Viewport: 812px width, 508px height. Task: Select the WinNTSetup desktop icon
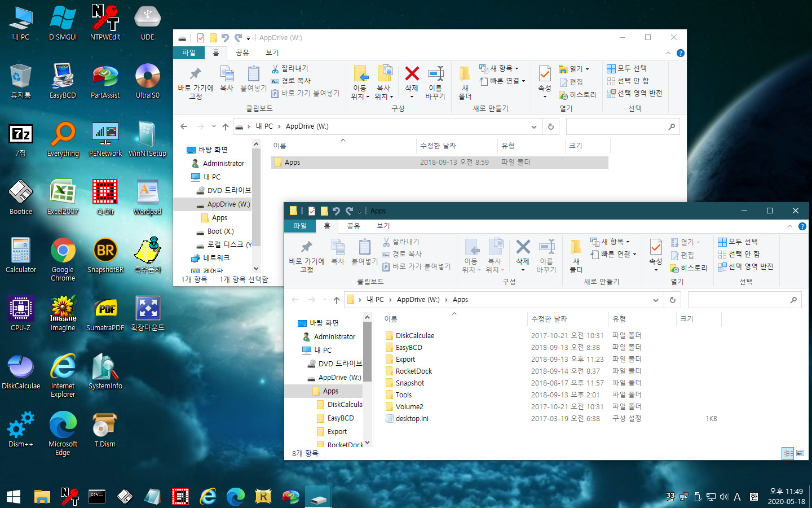(x=147, y=139)
